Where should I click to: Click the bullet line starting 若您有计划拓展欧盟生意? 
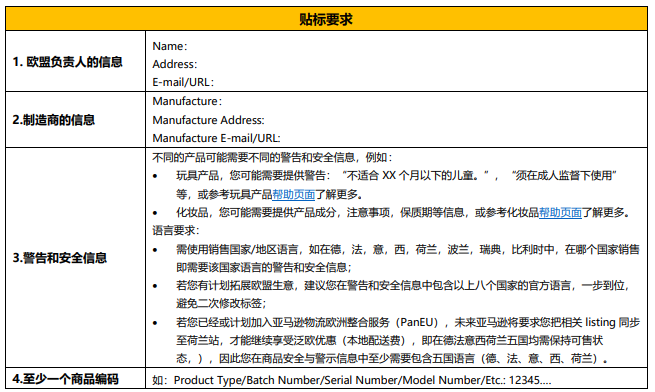click(x=403, y=285)
